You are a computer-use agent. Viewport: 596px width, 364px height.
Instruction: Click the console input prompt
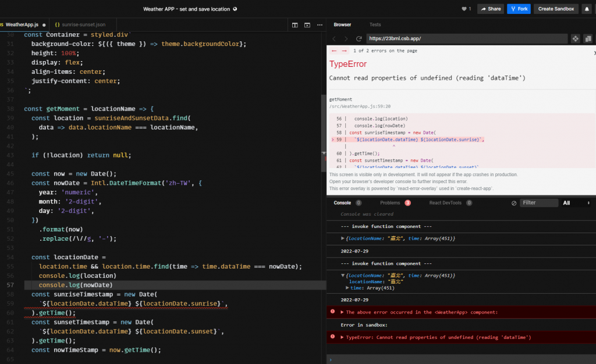point(461,359)
